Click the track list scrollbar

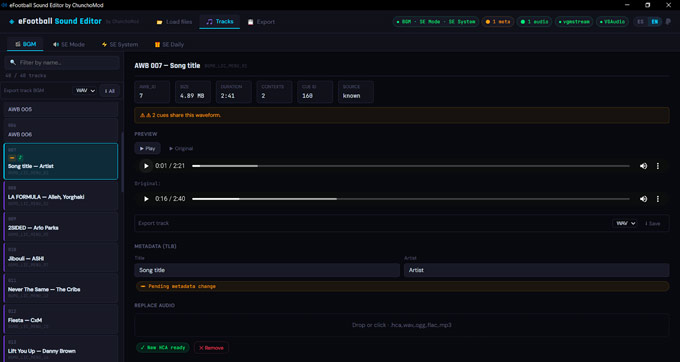[122, 163]
